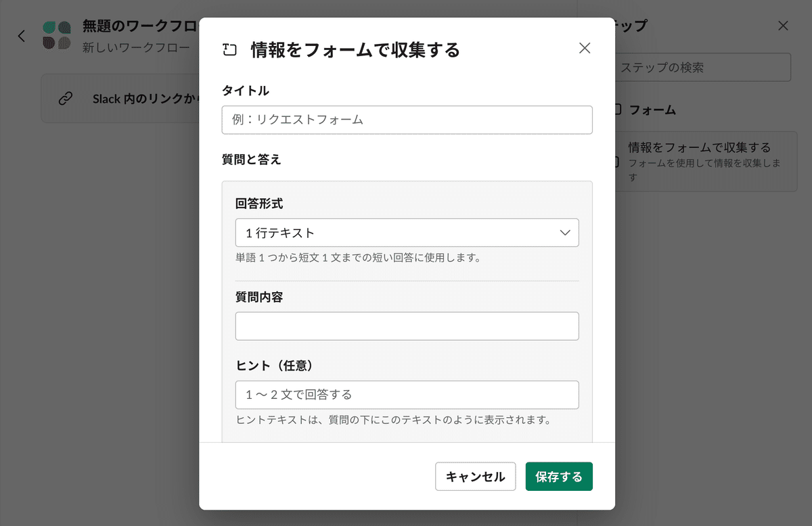Viewport: 812px width, 526px height.
Task: Click the green 保存する button
Action: click(559, 477)
